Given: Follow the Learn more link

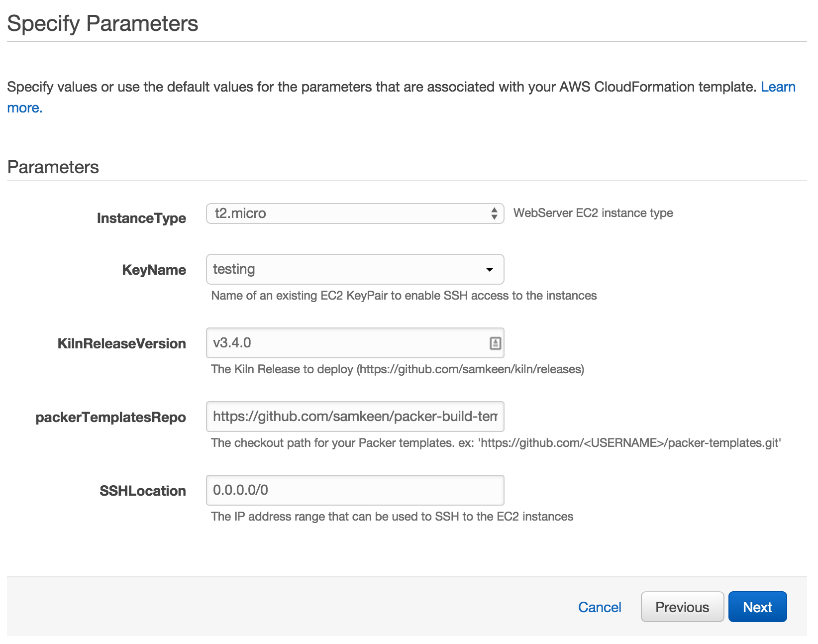Looking at the screenshot, I should pyautogui.click(x=778, y=87).
